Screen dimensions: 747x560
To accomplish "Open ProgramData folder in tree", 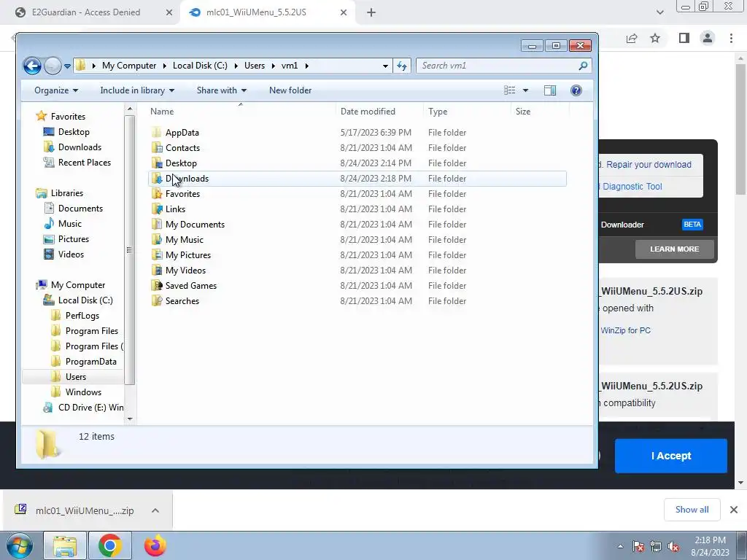I will click(90, 362).
